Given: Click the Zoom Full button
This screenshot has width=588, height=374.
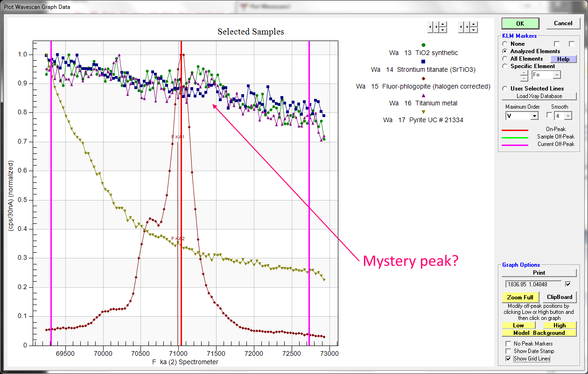Looking at the screenshot, I should coord(520,298).
